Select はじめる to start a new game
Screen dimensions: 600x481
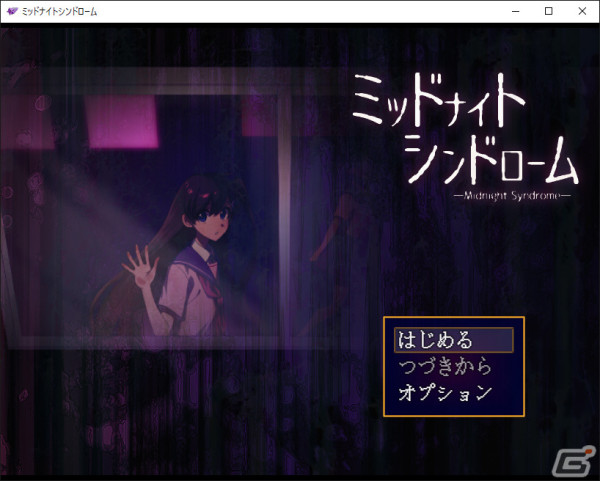pyautogui.click(x=453, y=340)
